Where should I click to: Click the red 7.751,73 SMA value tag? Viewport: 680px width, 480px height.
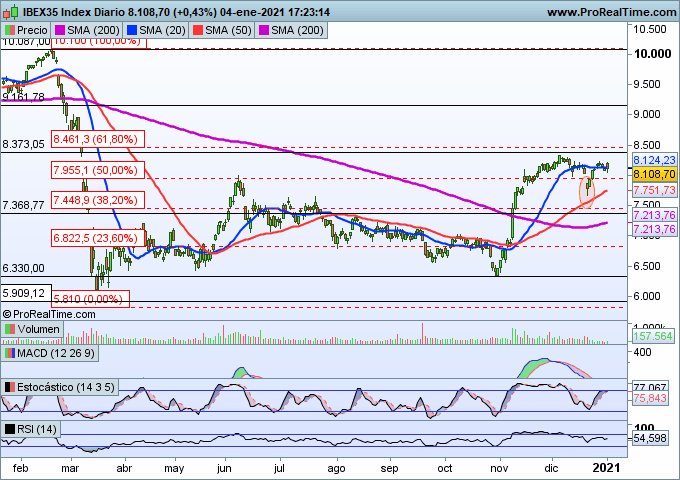654,190
